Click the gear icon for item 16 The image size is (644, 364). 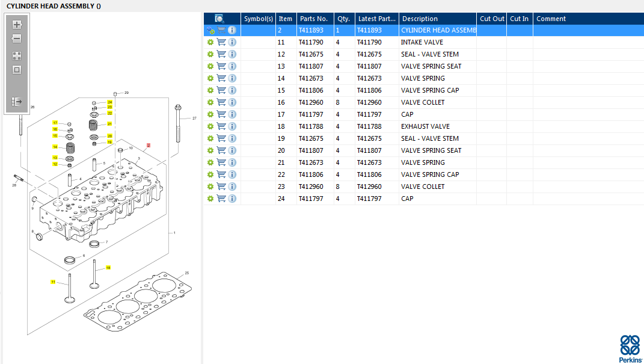[x=210, y=102]
